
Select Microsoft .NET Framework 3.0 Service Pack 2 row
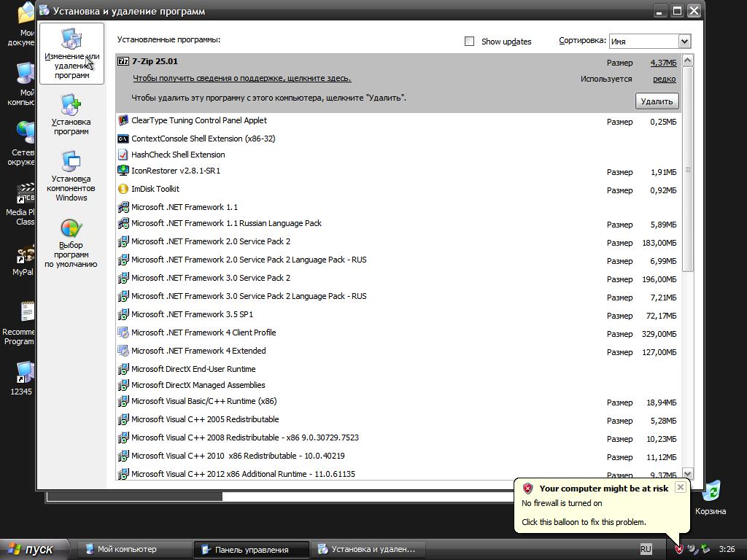tap(398, 278)
